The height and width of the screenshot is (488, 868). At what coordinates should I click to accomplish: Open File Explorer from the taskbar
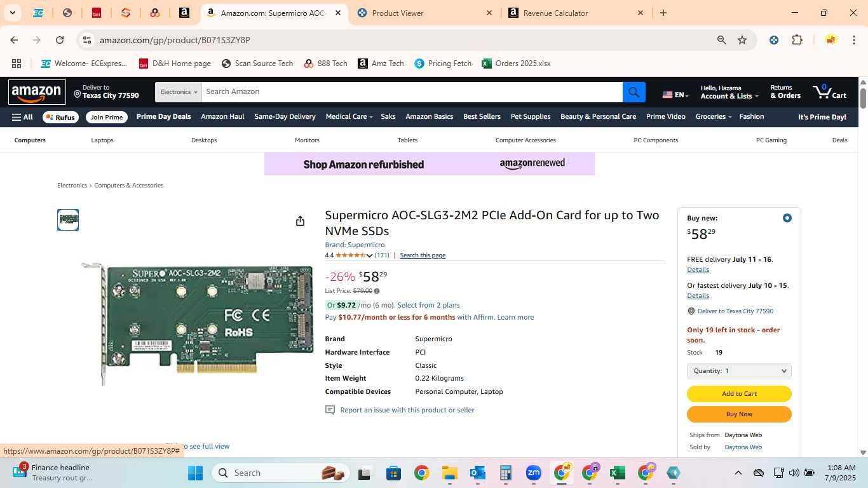(x=450, y=473)
